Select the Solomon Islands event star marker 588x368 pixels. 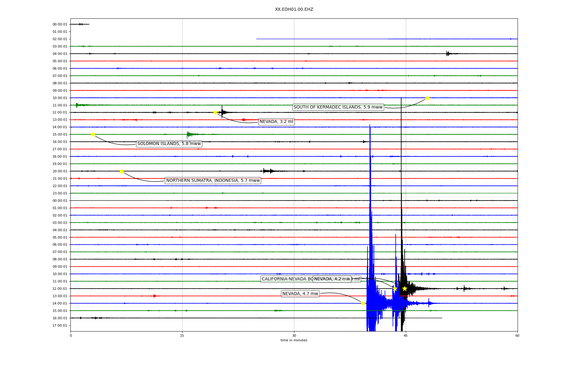coord(93,134)
